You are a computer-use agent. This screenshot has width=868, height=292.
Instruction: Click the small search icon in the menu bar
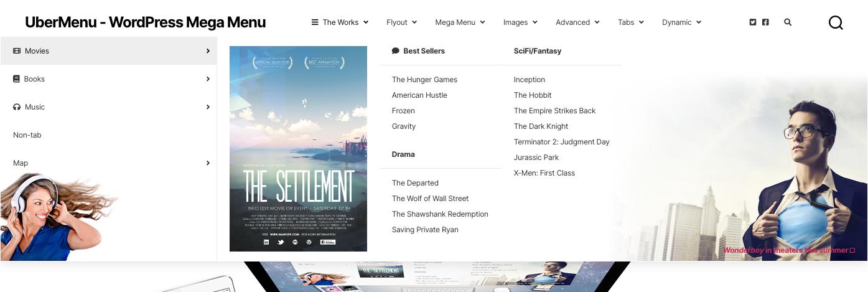coord(788,22)
